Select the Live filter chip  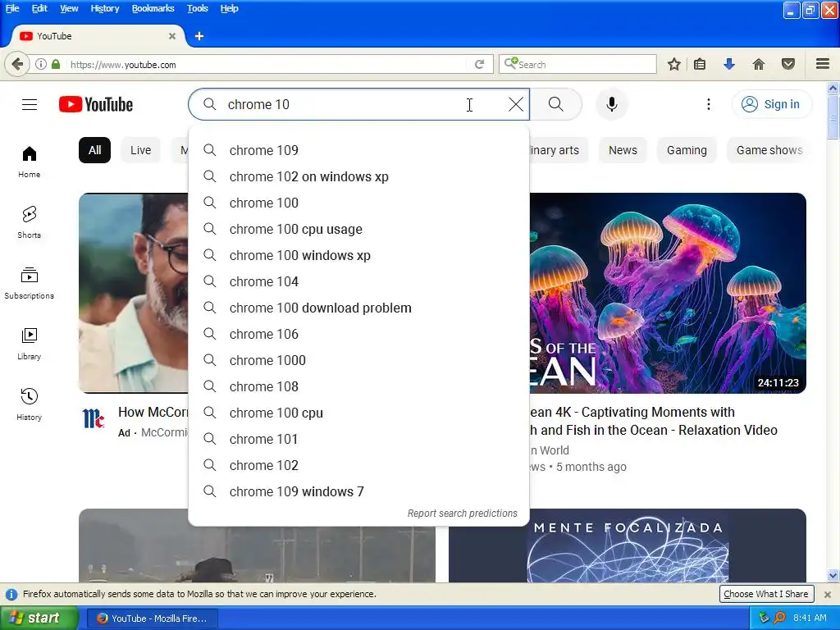[141, 150]
